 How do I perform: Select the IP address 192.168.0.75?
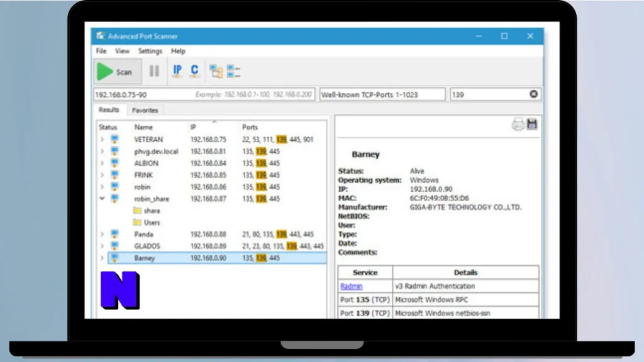click(x=208, y=140)
